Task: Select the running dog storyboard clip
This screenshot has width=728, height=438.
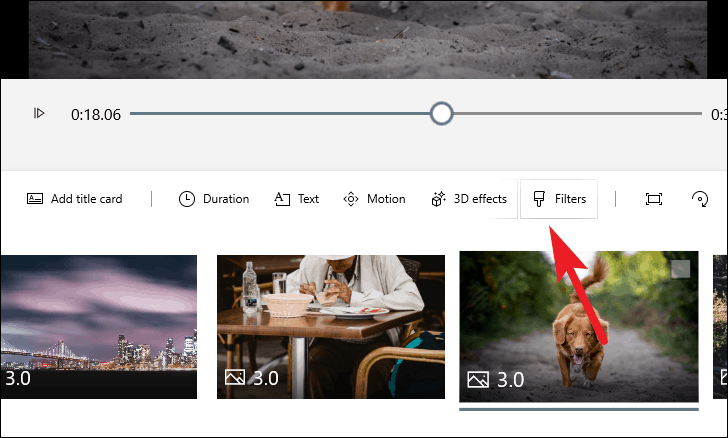Action: pyautogui.click(x=578, y=327)
